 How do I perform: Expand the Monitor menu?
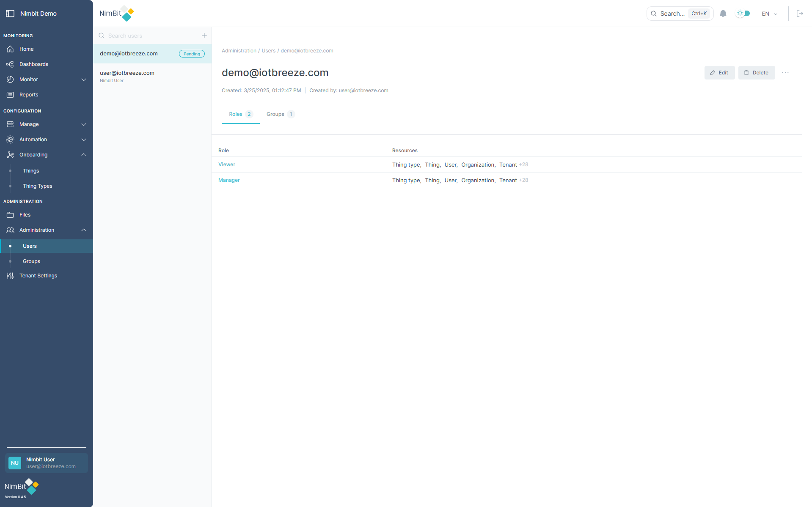click(28, 79)
